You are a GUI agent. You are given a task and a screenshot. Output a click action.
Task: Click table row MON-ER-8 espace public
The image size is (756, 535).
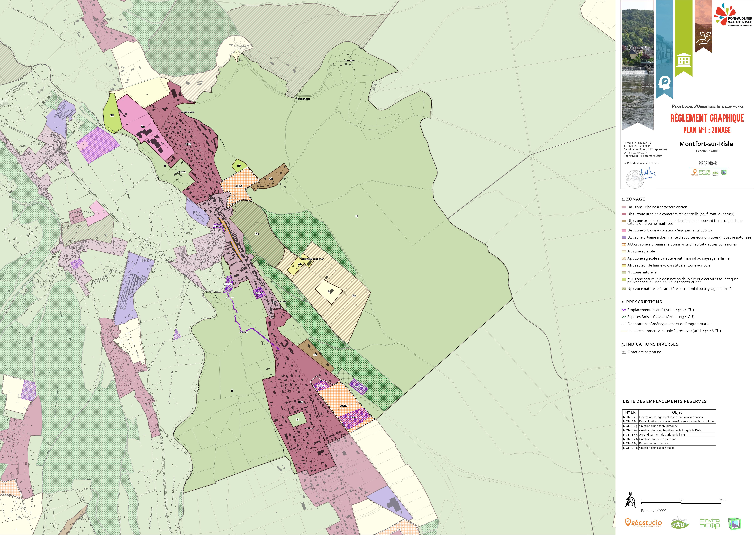[669, 448]
